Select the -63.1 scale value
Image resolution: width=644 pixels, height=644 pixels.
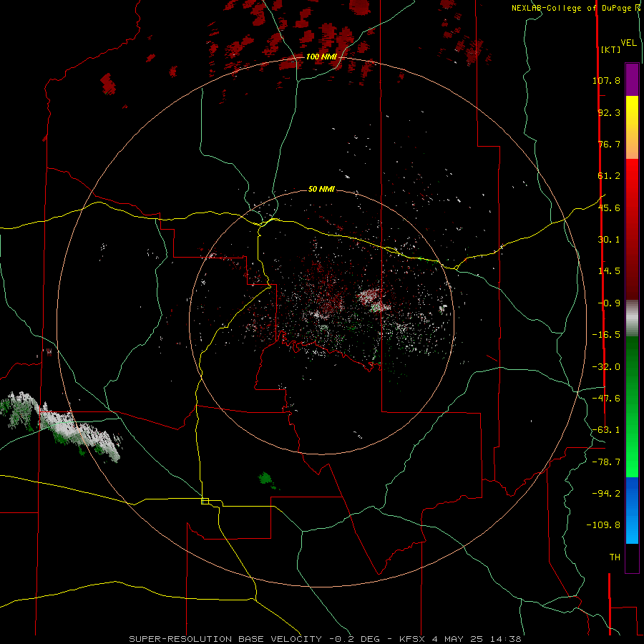[x=606, y=430]
